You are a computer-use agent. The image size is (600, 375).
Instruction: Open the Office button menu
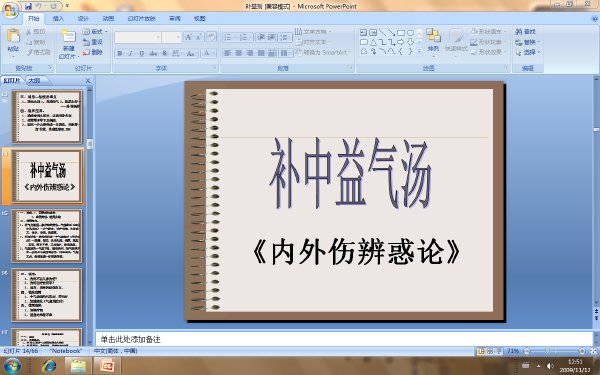point(10,10)
